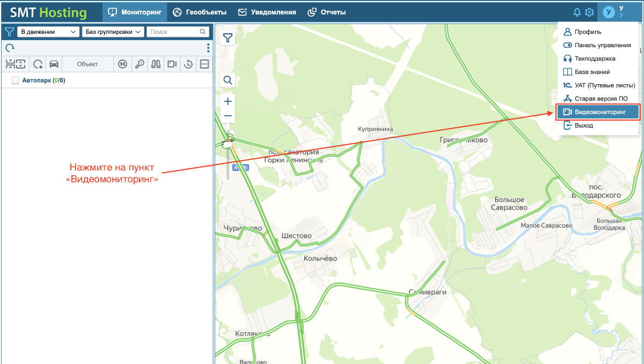Click the map search magnifier icon
Viewport: 644px width, 364px height.
228,80
